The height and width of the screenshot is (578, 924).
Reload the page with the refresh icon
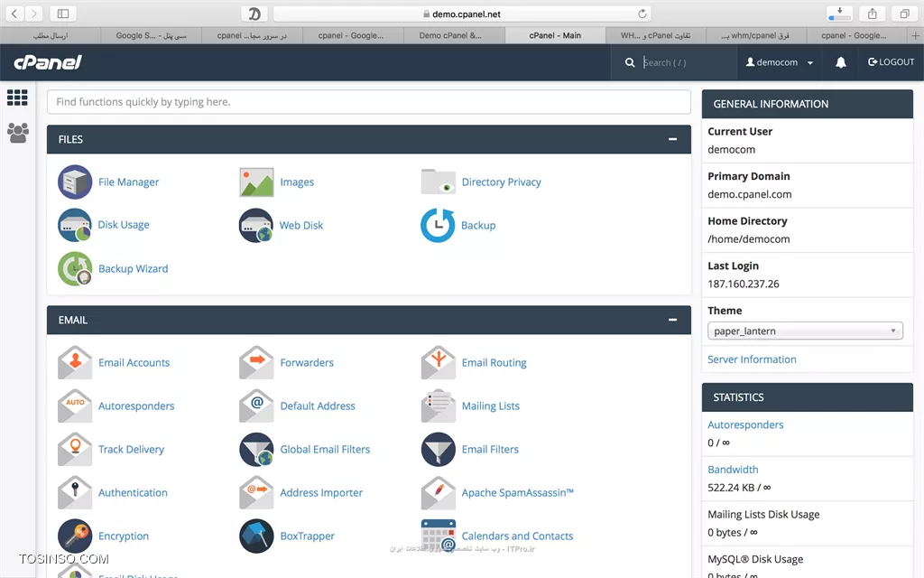642,14
